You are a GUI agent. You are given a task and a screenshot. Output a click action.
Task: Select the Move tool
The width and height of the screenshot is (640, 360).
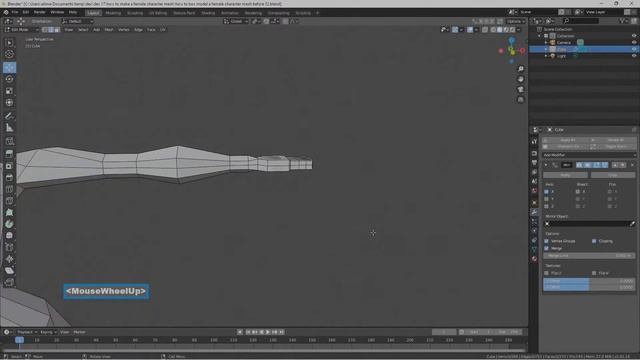click(x=9, y=67)
